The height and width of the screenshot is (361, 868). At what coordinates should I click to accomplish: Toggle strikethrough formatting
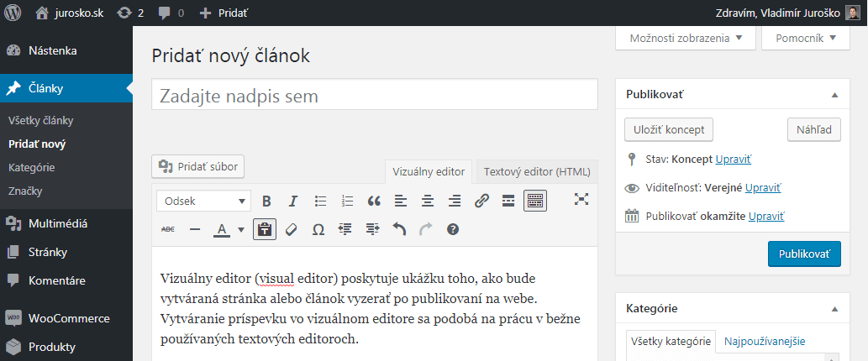[168, 229]
